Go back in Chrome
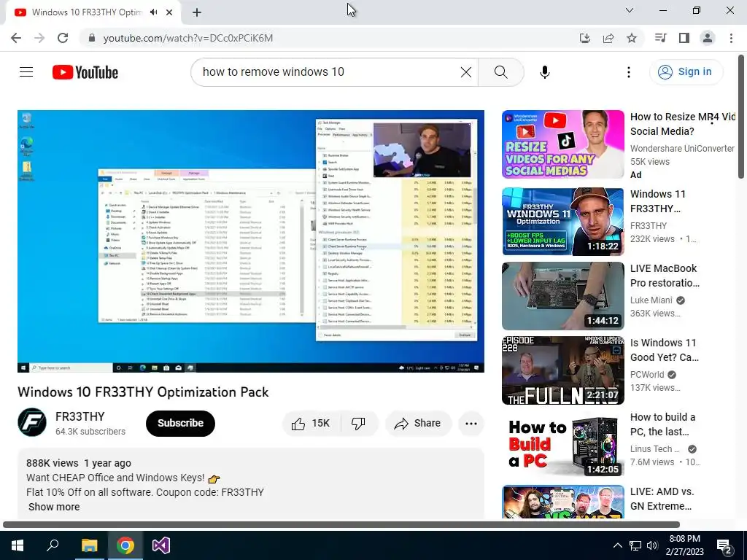The height and width of the screenshot is (560, 747). pos(16,38)
